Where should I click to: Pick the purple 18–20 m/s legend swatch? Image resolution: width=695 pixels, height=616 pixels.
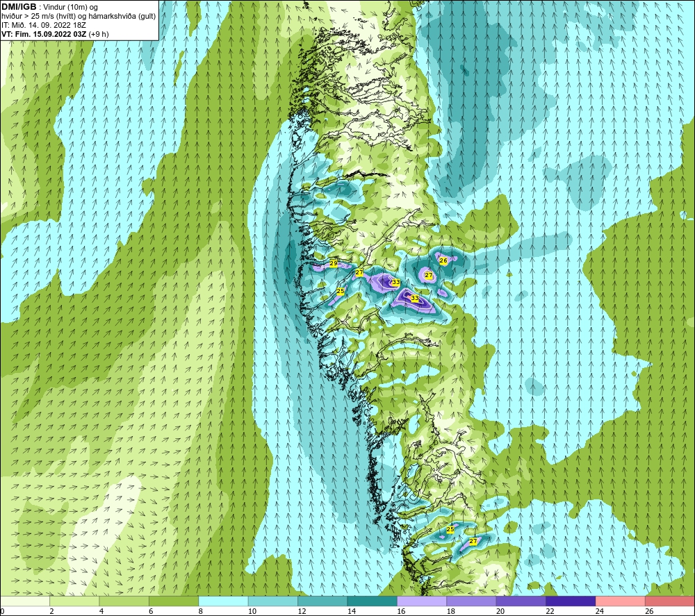coord(472,601)
